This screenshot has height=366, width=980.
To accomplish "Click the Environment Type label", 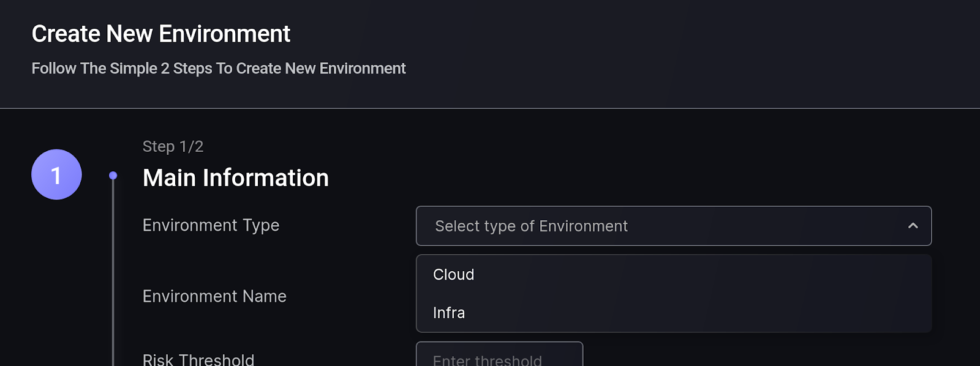I will pos(211,225).
